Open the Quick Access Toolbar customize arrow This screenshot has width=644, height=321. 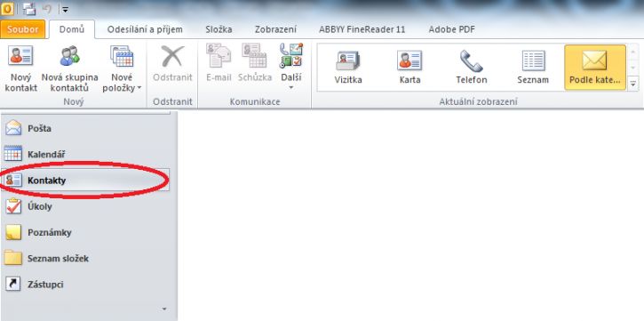(66, 9)
